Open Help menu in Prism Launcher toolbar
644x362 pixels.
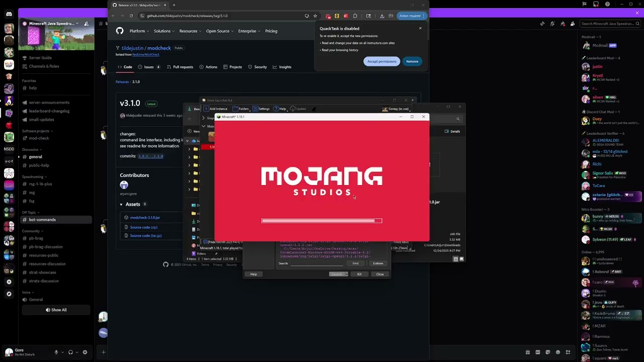tap(280, 109)
